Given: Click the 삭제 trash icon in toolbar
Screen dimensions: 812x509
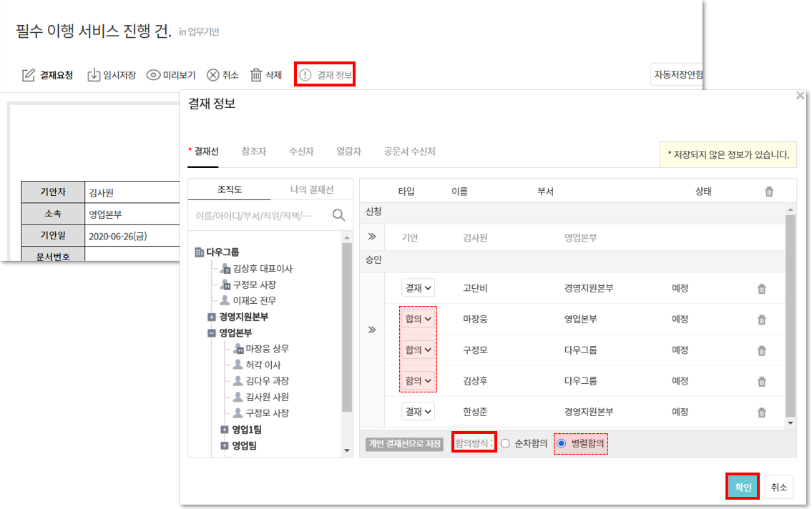Looking at the screenshot, I should point(256,75).
